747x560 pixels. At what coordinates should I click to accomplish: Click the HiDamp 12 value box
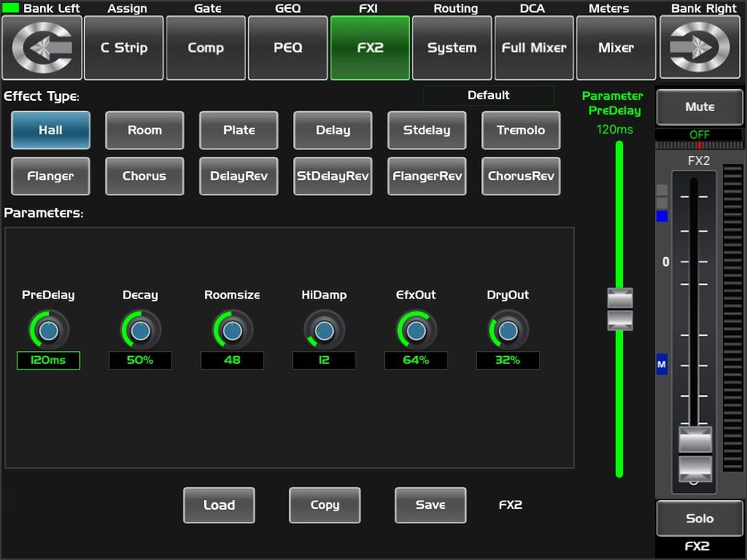coord(324,360)
